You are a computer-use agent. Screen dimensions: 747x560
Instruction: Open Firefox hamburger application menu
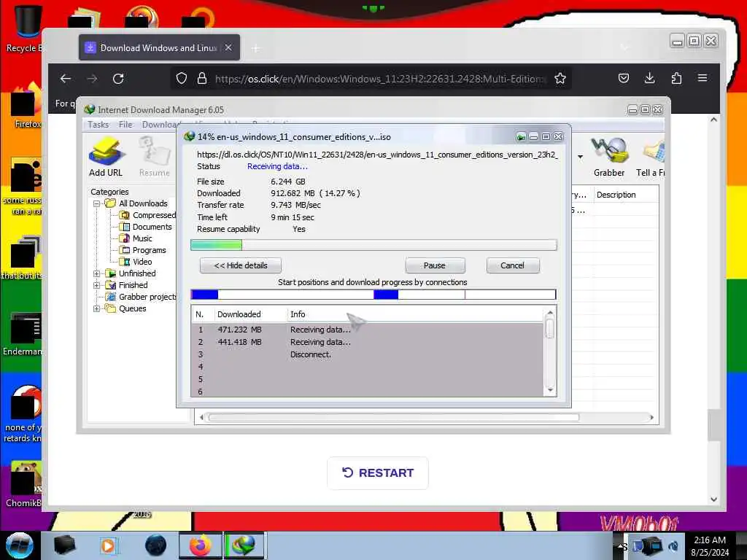703,78
